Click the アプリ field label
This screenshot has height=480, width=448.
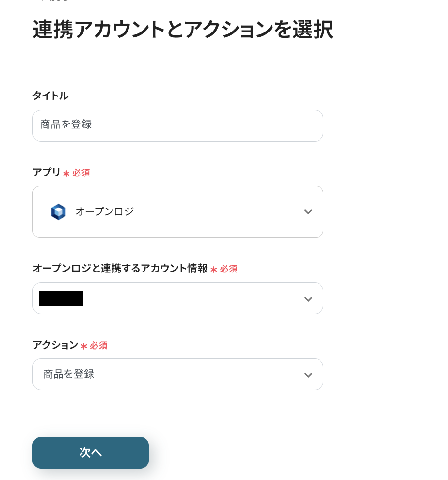[47, 173]
